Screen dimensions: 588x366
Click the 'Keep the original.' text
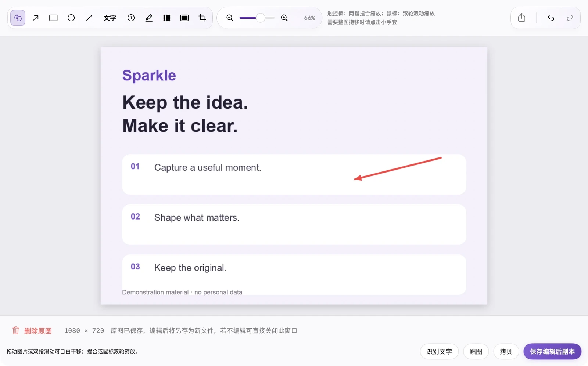[190, 268]
